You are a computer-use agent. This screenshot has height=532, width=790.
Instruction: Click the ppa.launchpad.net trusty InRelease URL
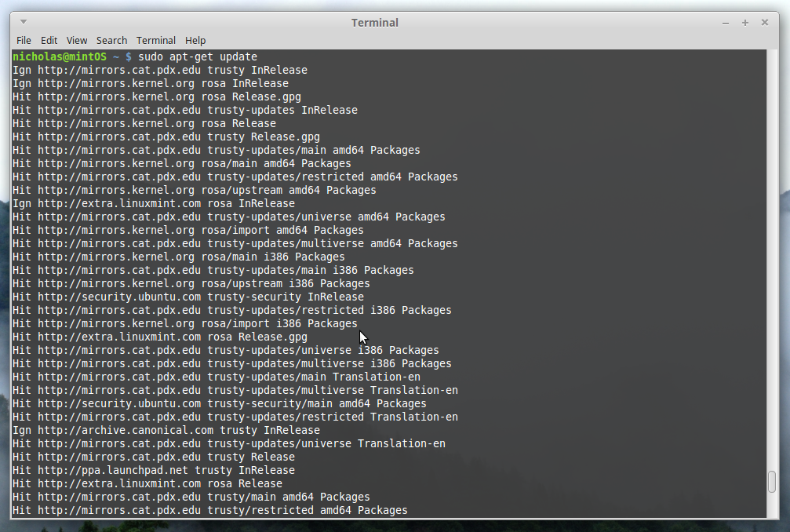(x=166, y=470)
